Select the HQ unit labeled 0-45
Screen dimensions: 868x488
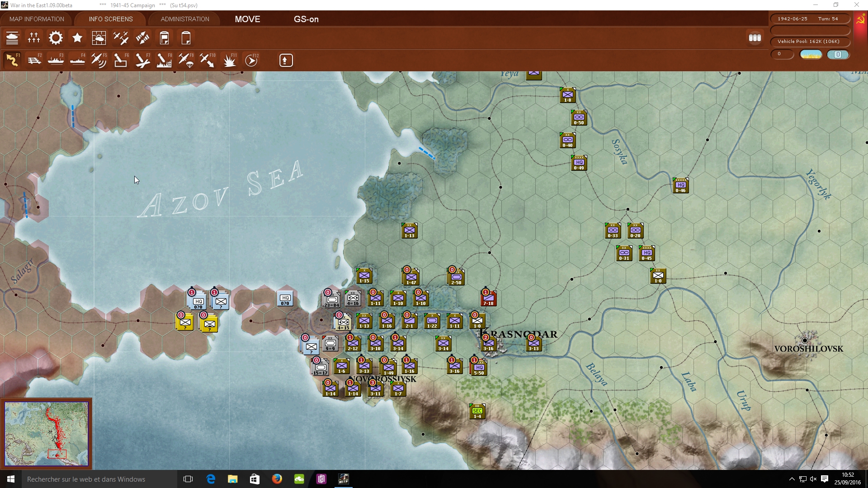point(647,253)
